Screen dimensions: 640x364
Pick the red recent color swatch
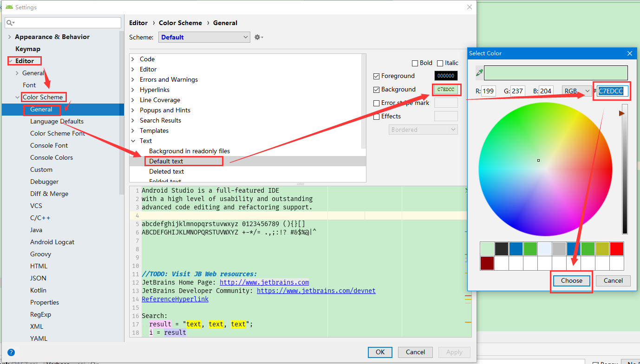pos(617,249)
